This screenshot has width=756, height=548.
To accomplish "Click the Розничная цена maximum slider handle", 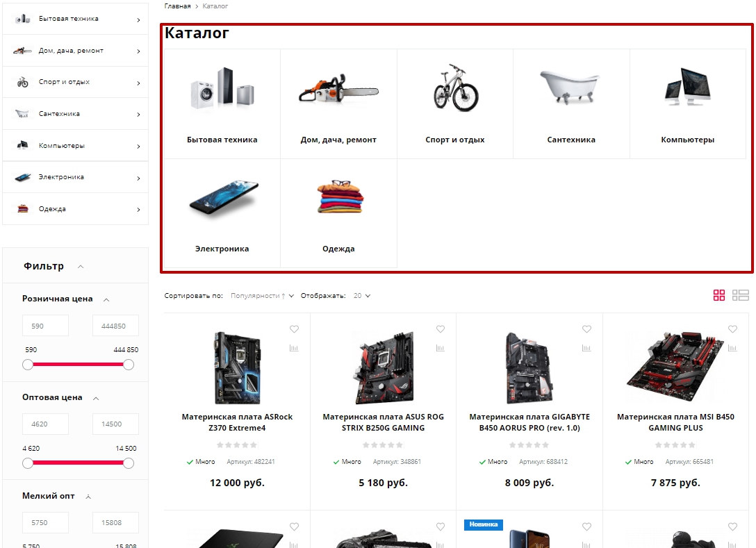I will tap(129, 365).
